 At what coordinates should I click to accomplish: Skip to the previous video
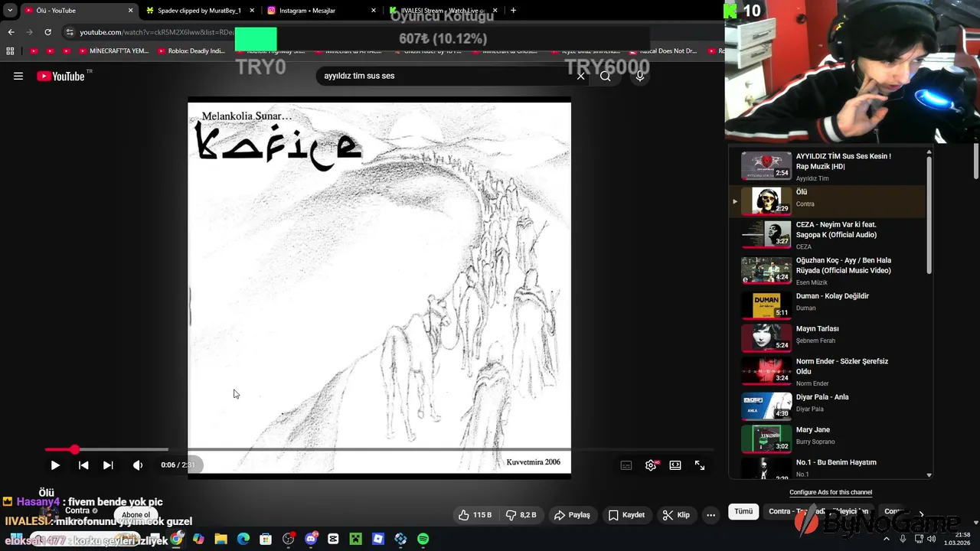pyautogui.click(x=83, y=465)
